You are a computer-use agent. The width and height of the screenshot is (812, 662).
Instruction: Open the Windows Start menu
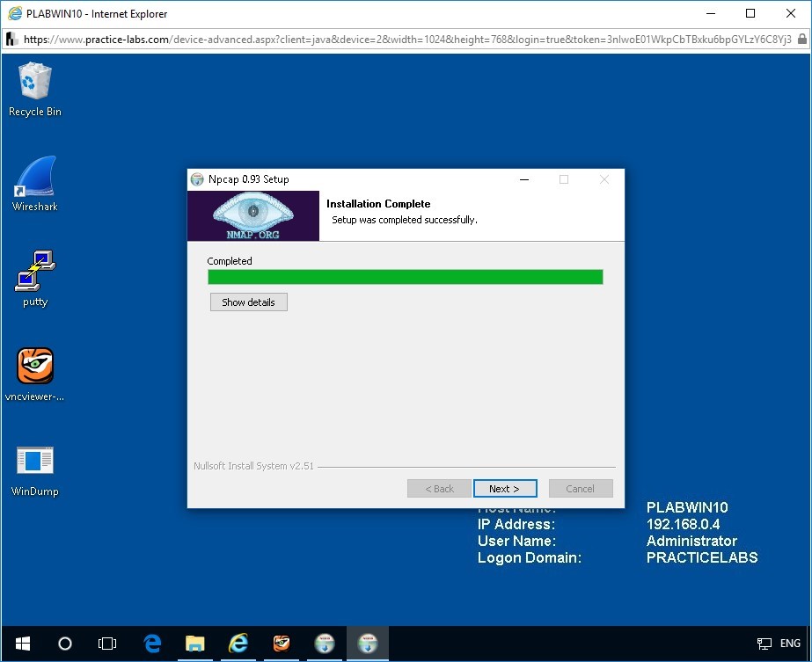pos(23,644)
